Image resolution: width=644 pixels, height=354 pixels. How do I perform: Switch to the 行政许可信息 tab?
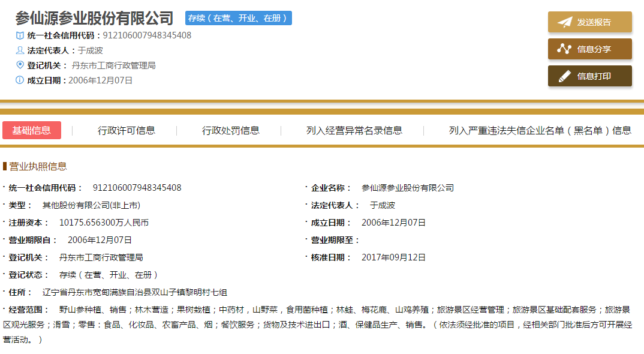pos(127,130)
